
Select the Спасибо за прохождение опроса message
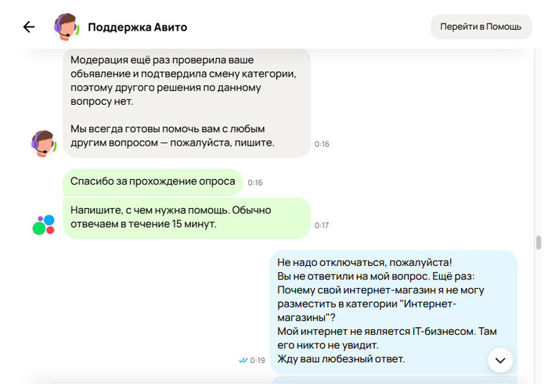(x=153, y=182)
